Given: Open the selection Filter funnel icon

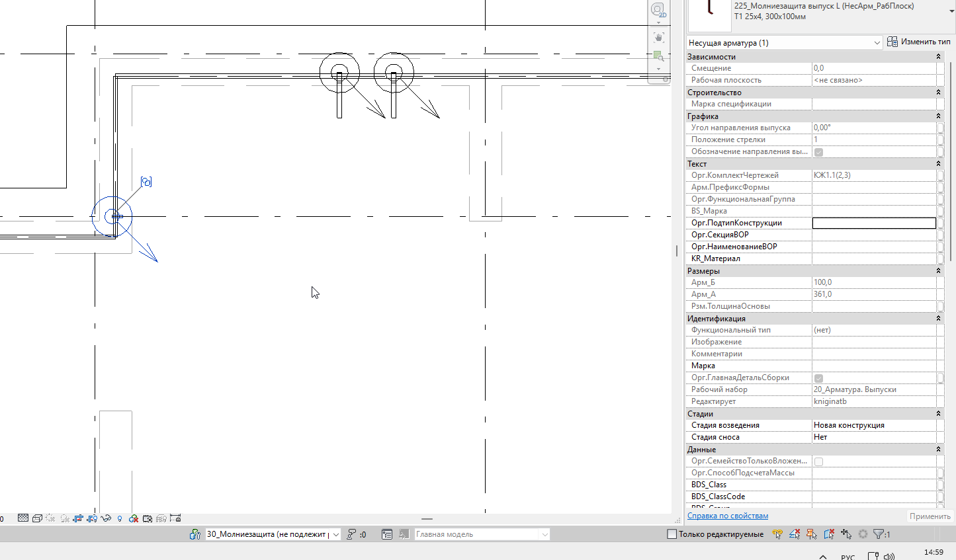Looking at the screenshot, I should point(879,534).
